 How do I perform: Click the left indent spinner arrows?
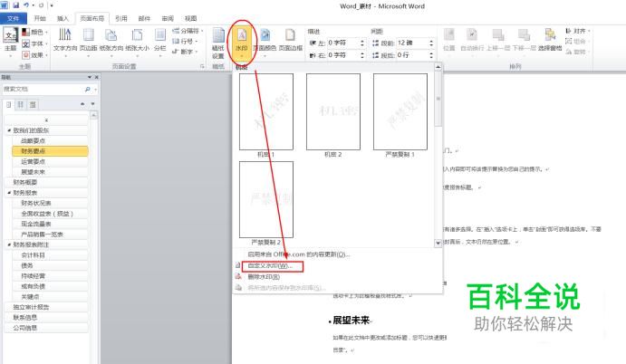[x=362, y=43]
